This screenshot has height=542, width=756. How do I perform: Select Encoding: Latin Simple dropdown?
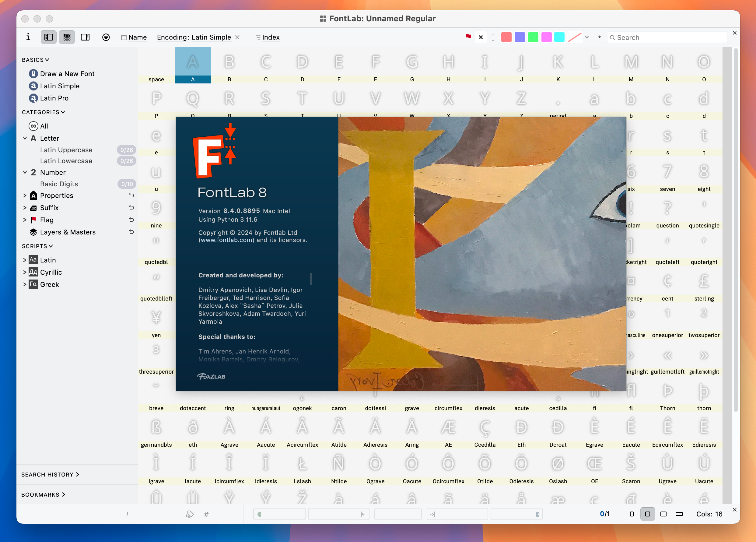coord(196,37)
